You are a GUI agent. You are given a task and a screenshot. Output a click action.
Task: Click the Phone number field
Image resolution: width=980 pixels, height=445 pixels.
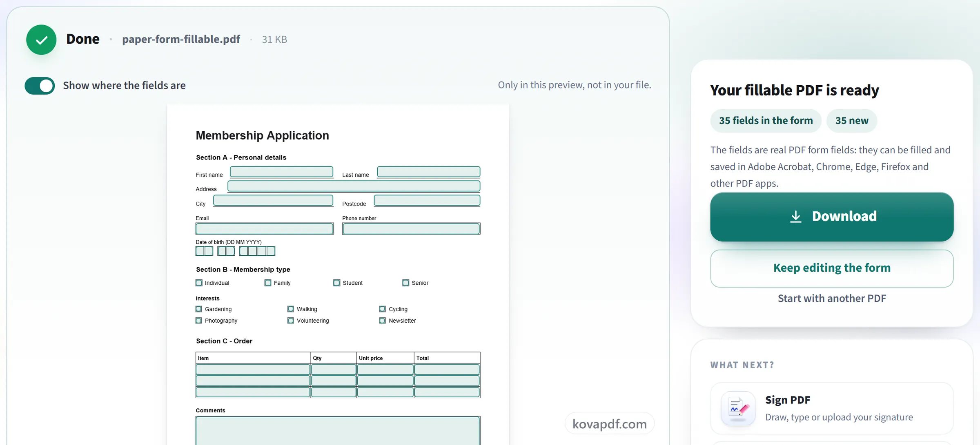pos(411,229)
